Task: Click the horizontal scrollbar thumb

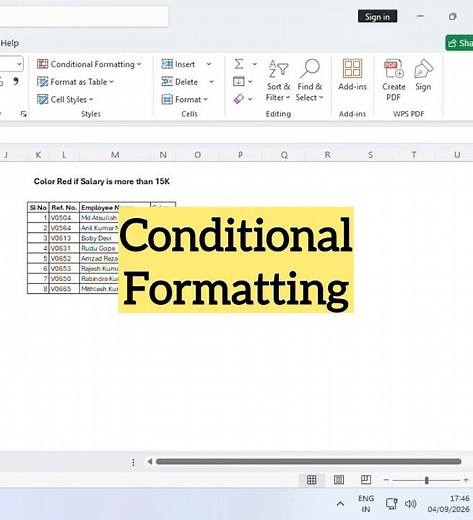Action: pyautogui.click(x=308, y=462)
